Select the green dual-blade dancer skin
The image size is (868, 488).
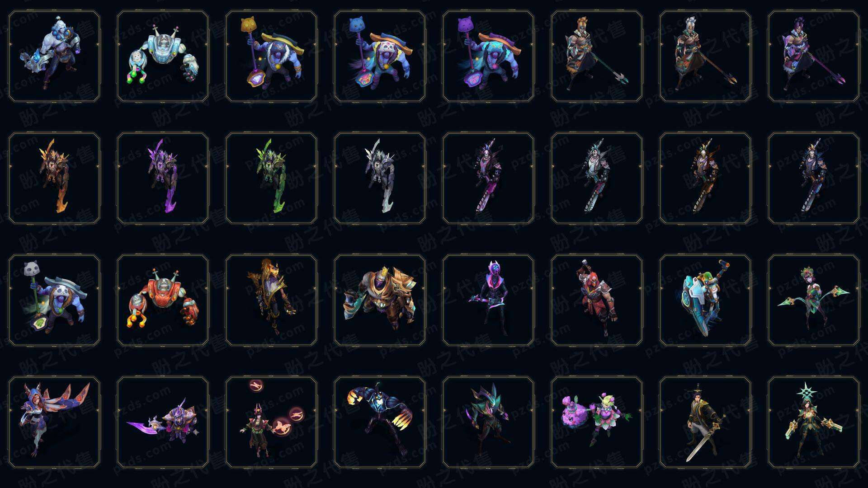tap(814, 300)
